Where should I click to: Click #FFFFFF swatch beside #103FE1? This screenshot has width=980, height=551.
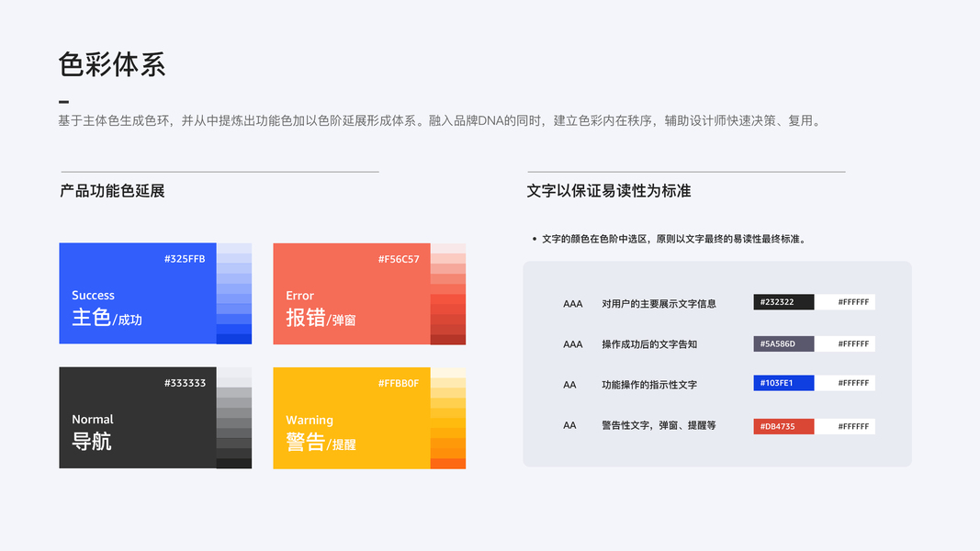845,383
